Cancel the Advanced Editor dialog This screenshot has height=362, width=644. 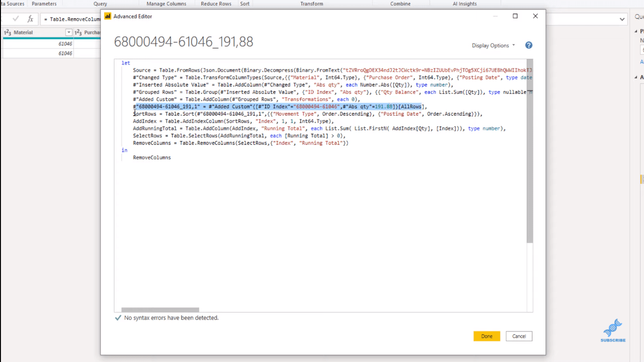[x=519, y=336]
